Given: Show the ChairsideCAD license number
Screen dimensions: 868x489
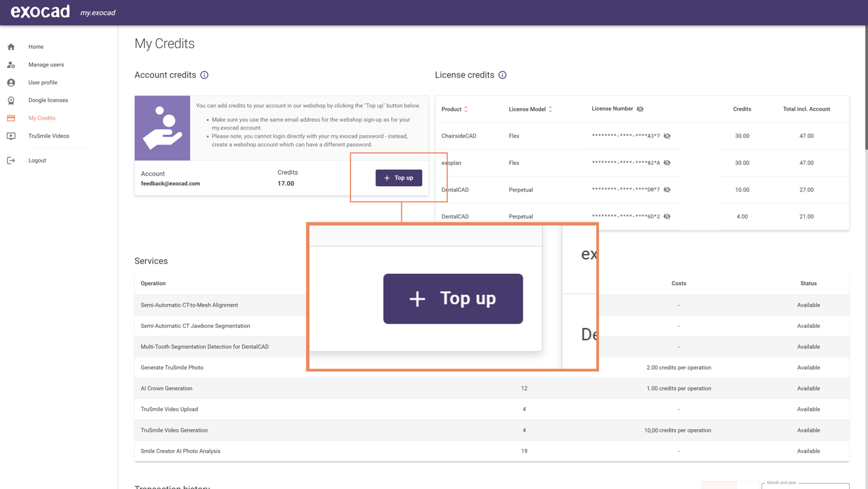Looking at the screenshot, I should pyautogui.click(x=667, y=136).
